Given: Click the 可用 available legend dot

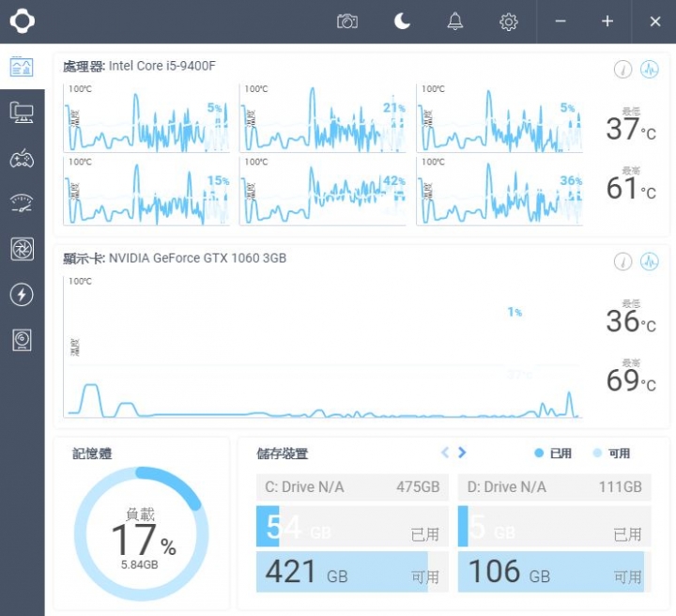Looking at the screenshot, I should coord(597,453).
